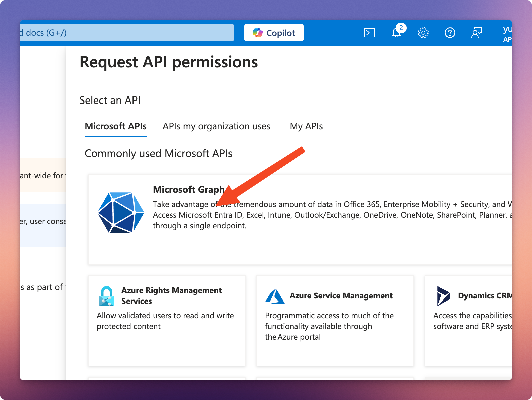Launch Copilot from the top bar
This screenshot has width=532, height=400.
point(274,33)
